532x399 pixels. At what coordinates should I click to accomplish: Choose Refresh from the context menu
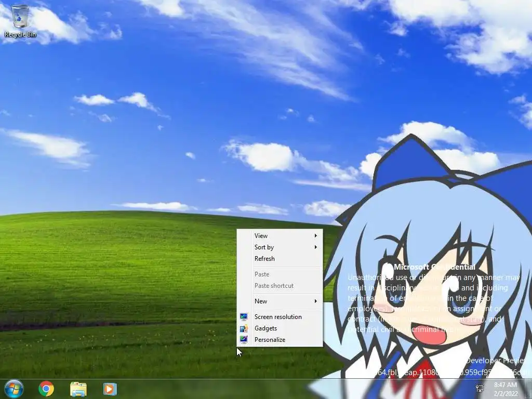tap(280, 259)
